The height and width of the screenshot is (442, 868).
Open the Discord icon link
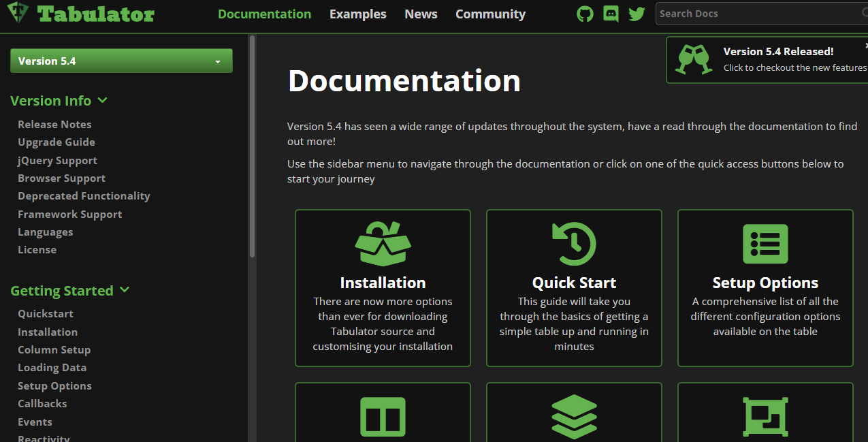pos(611,14)
